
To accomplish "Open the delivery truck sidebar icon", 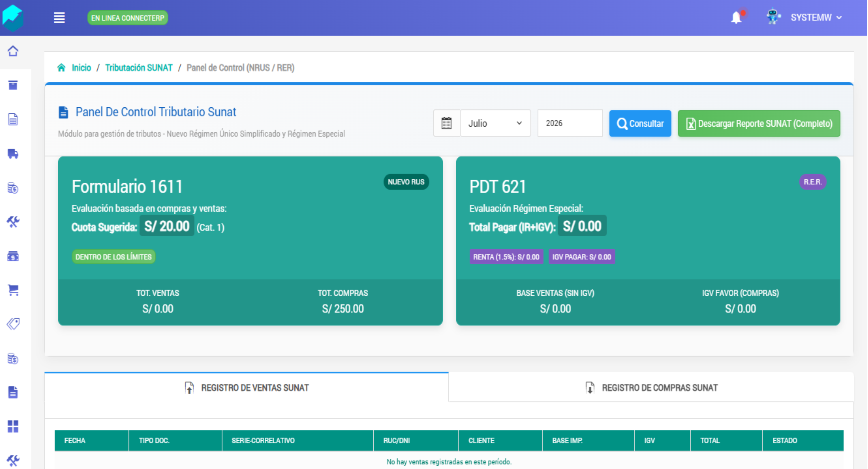I will point(13,154).
